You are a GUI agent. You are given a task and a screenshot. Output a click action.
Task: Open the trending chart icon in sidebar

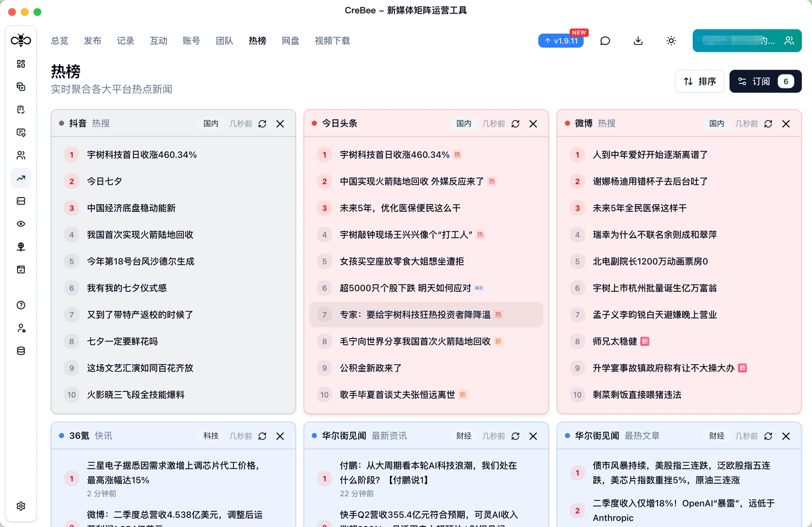[x=21, y=178]
